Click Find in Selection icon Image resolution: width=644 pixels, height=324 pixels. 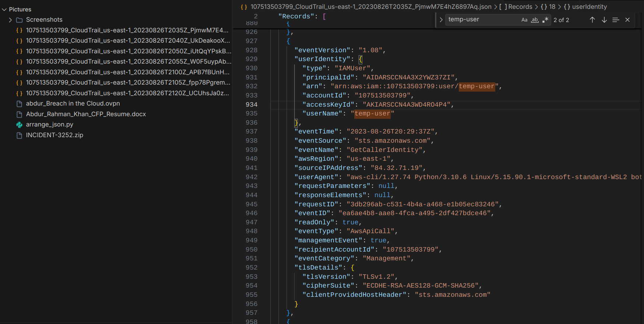(x=616, y=20)
